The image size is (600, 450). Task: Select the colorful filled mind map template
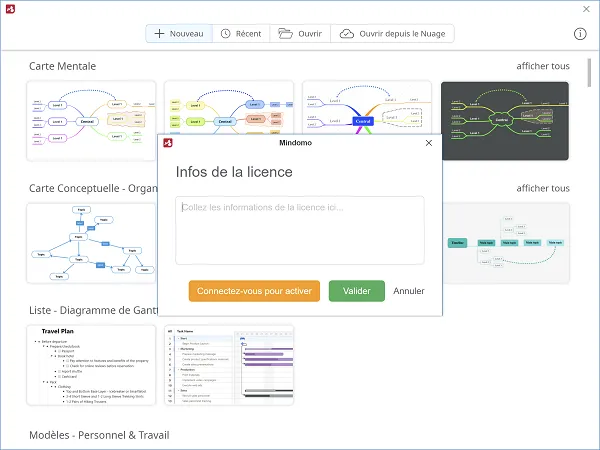pyautogui.click(x=229, y=108)
